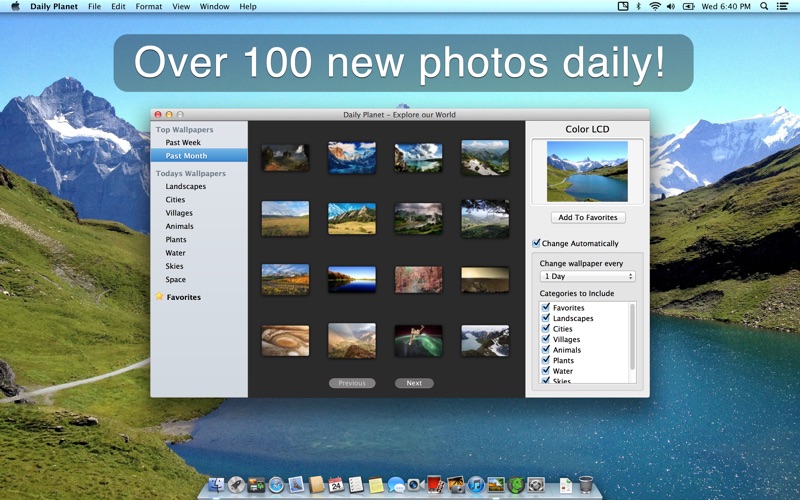The width and height of the screenshot is (800, 500).
Task: Click the Previous page button
Action: click(352, 383)
